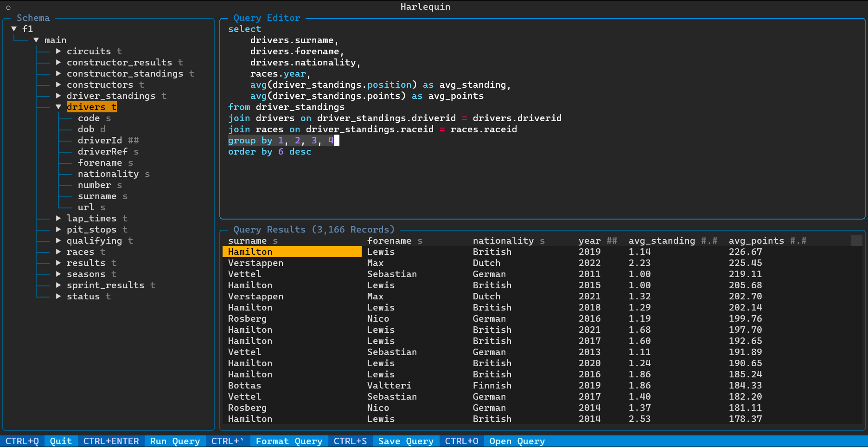Expand the qualifying table arrow
This screenshot has width=868, height=447.
click(x=58, y=240)
